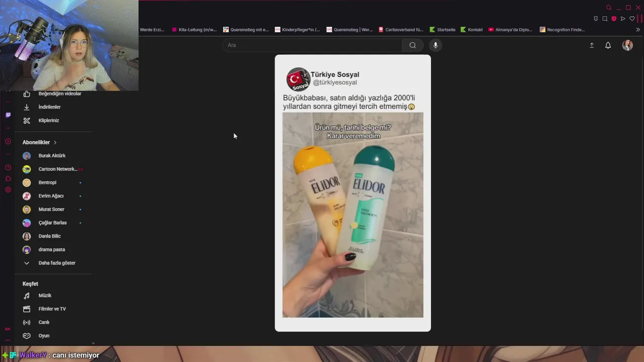Open Müzik music note entry

tap(45, 296)
